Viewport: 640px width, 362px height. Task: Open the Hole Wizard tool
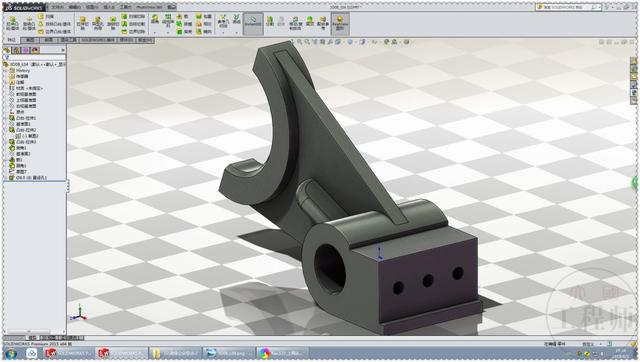click(98, 23)
